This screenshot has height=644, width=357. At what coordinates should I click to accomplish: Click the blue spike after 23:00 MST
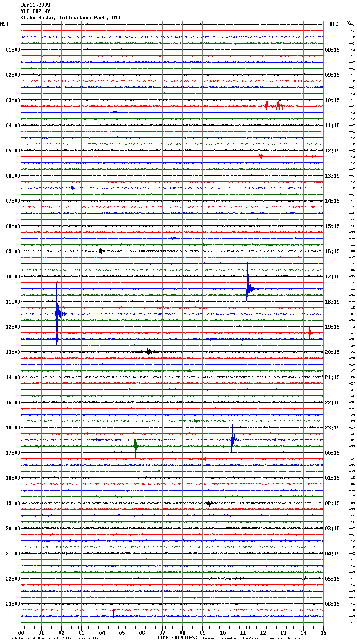[x=113, y=614]
